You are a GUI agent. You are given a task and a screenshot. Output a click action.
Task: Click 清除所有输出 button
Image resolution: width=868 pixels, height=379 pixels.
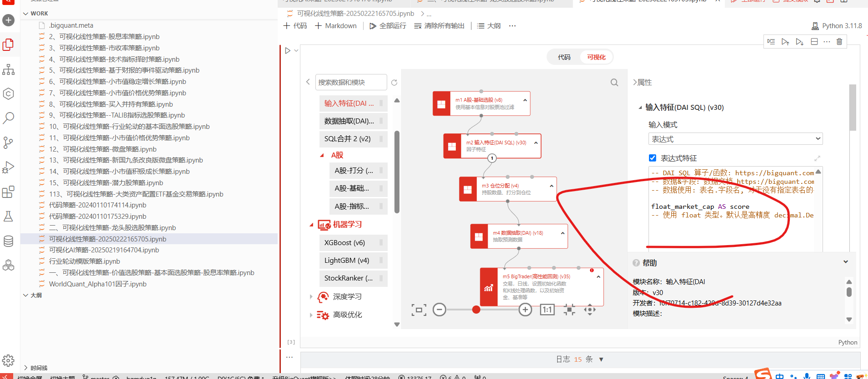(x=439, y=26)
